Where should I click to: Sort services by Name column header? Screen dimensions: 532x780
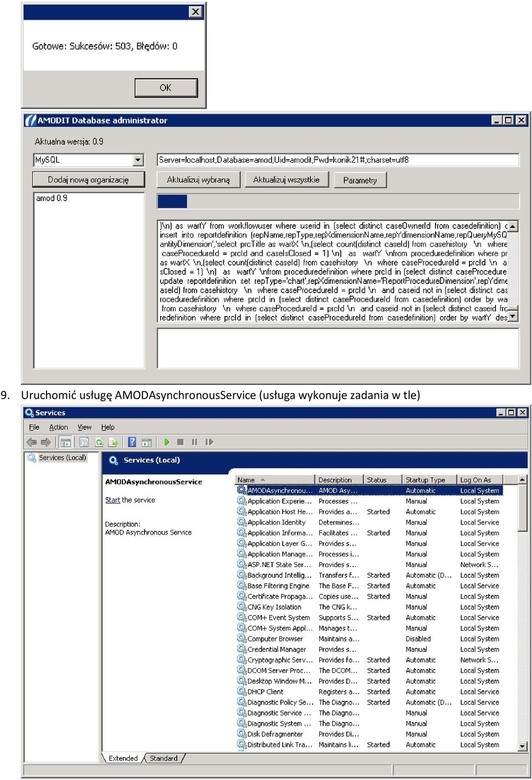pyautogui.click(x=274, y=480)
